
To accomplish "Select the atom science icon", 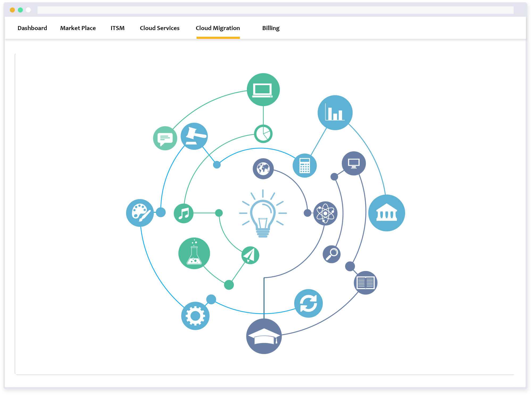I will 325,213.
